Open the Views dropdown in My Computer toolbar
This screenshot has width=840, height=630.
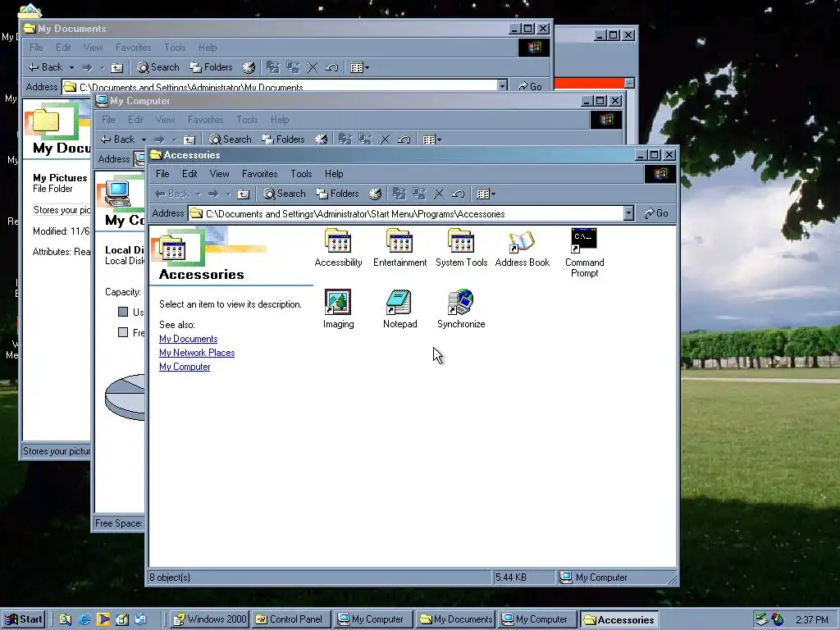coord(440,139)
